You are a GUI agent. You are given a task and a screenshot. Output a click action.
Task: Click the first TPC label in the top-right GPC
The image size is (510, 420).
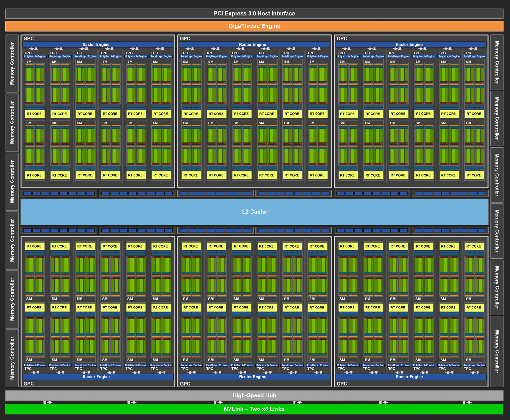point(341,53)
